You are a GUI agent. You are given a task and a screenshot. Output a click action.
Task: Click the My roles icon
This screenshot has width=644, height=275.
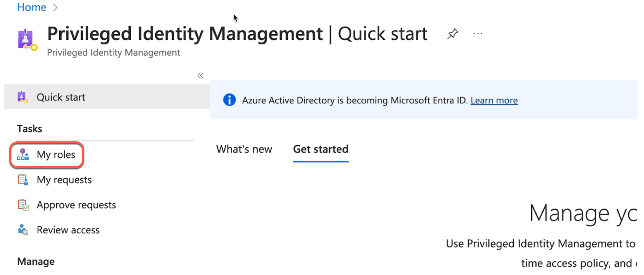pyautogui.click(x=23, y=155)
